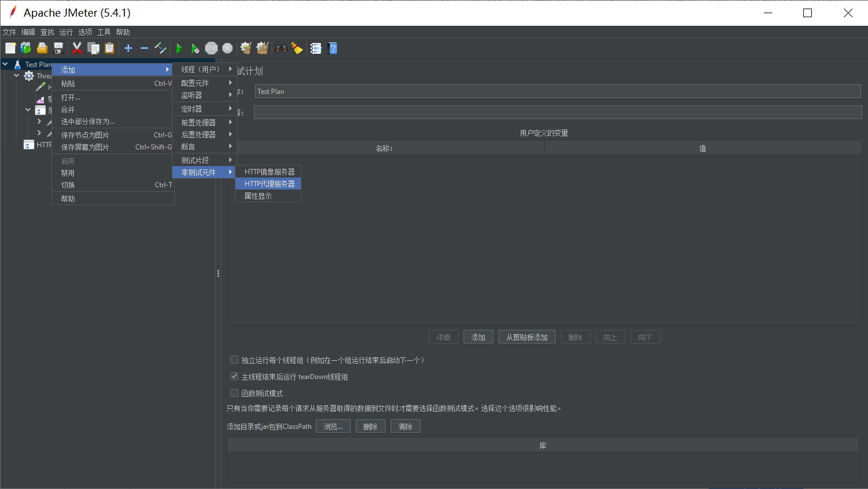This screenshot has width=868, height=489.
Task: Select 禁用 in context menu
Action: [113, 173]
